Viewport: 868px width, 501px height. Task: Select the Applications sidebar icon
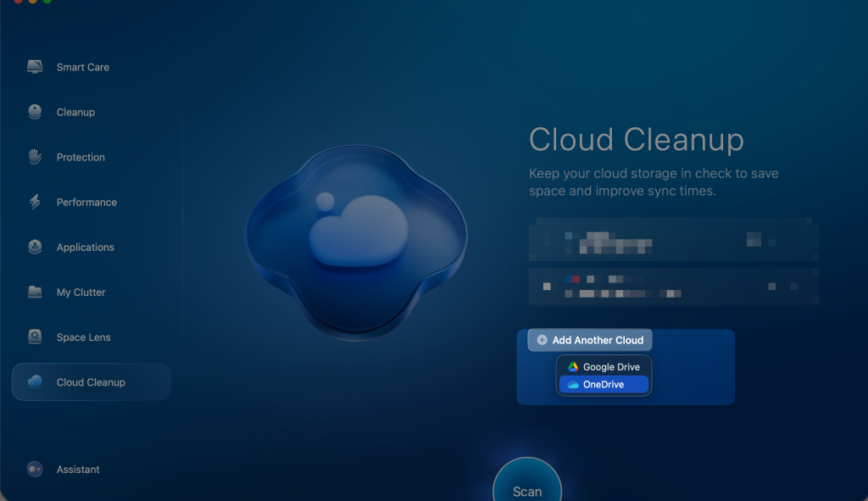pos(34,247)
